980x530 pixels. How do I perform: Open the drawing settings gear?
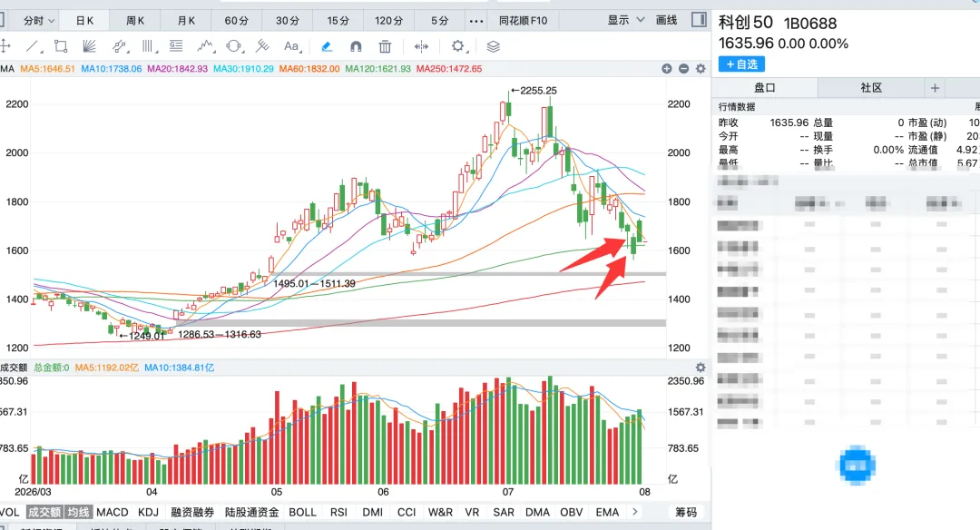[x=458, y=46]
